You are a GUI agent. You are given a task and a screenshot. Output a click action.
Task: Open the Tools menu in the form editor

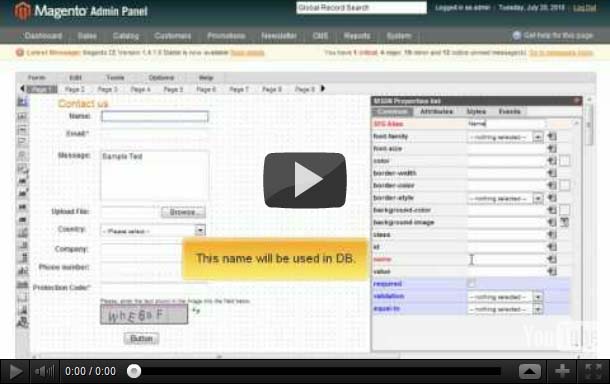tap(115, 77)
